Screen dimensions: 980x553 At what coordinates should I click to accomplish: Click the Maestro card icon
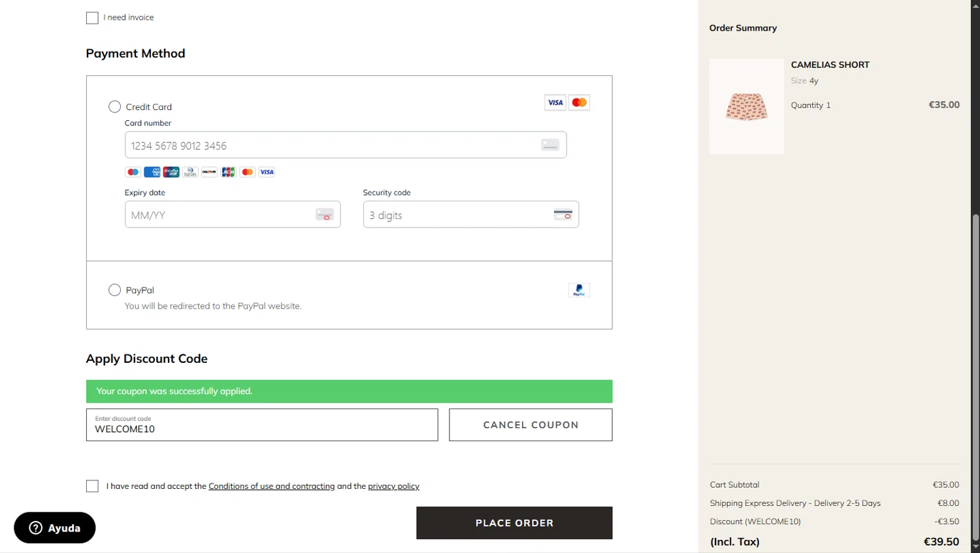(133, 172)
